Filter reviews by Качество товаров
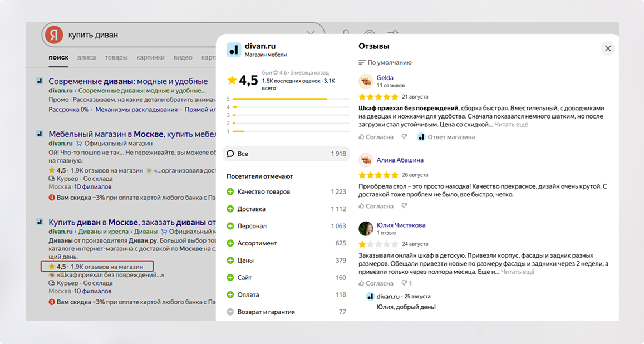Viewport: 644px width, 344px height. [x=263, y=191]
